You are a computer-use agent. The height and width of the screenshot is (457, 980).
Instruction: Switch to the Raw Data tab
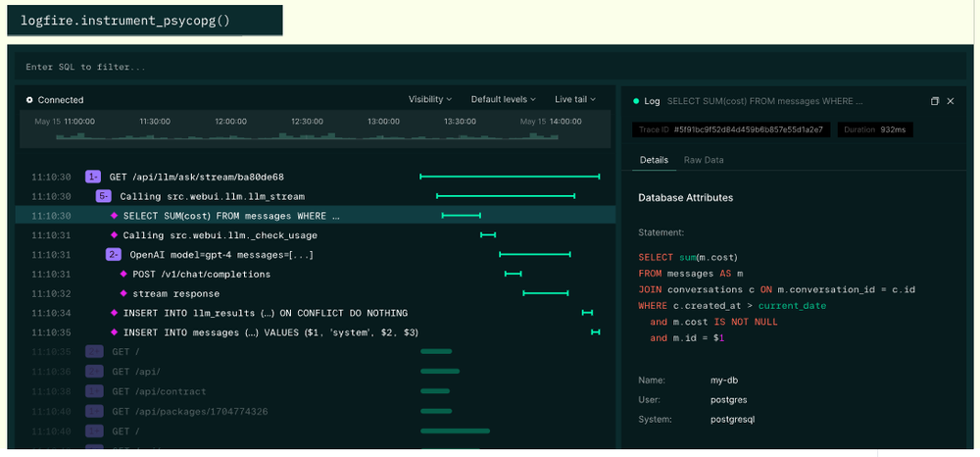[x=704, y=160]
